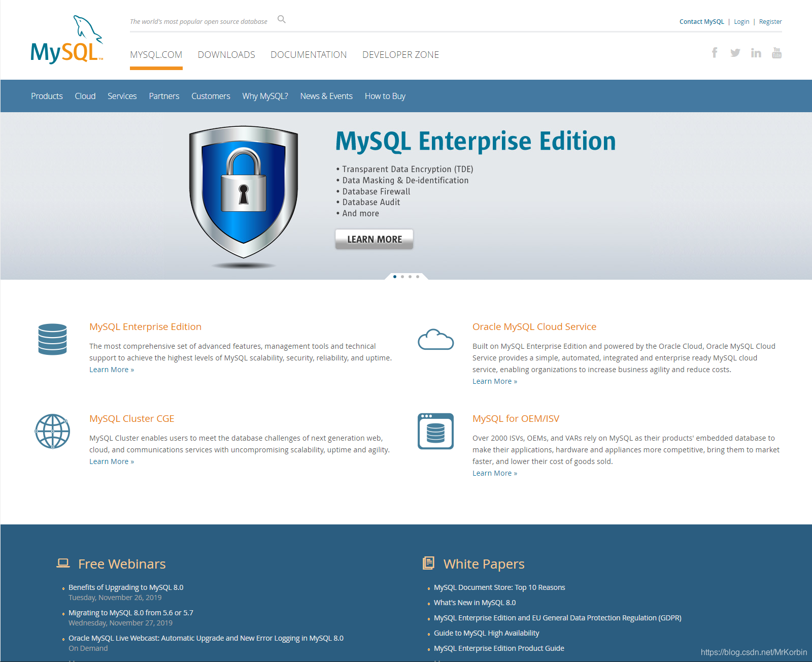Select the second carousel slide dot
This screenshot has width=812, height=662.
(x=402, y=277)
